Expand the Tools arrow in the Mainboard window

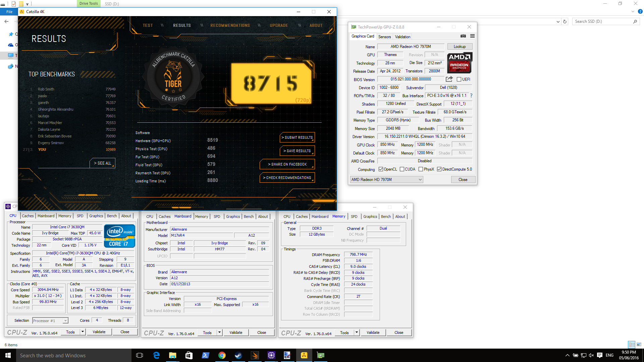tap(219, 333)
